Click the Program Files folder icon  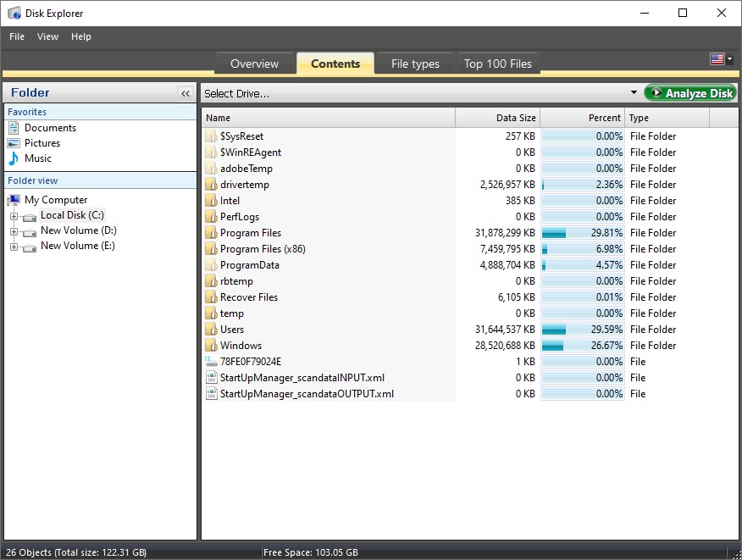click(212, 233)
